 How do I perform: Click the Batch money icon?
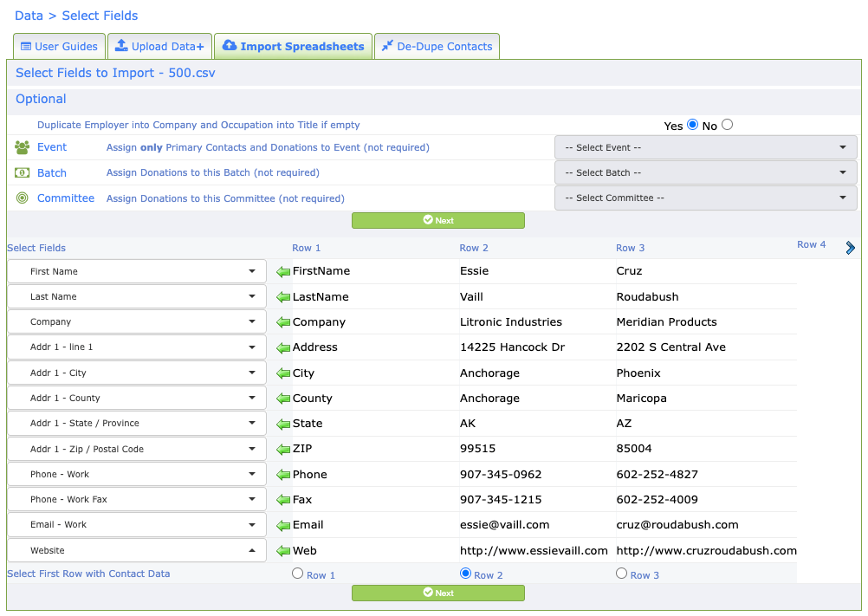[23, 172]
